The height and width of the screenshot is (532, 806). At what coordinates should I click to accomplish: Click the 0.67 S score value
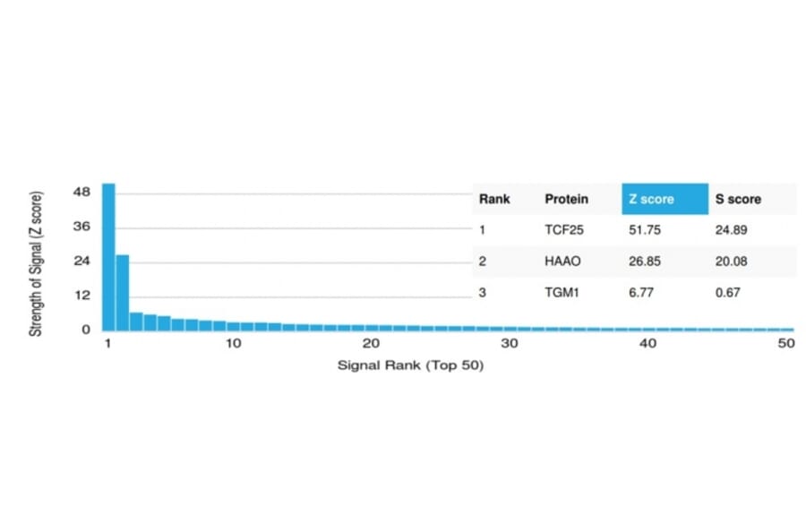coord(727,292)
